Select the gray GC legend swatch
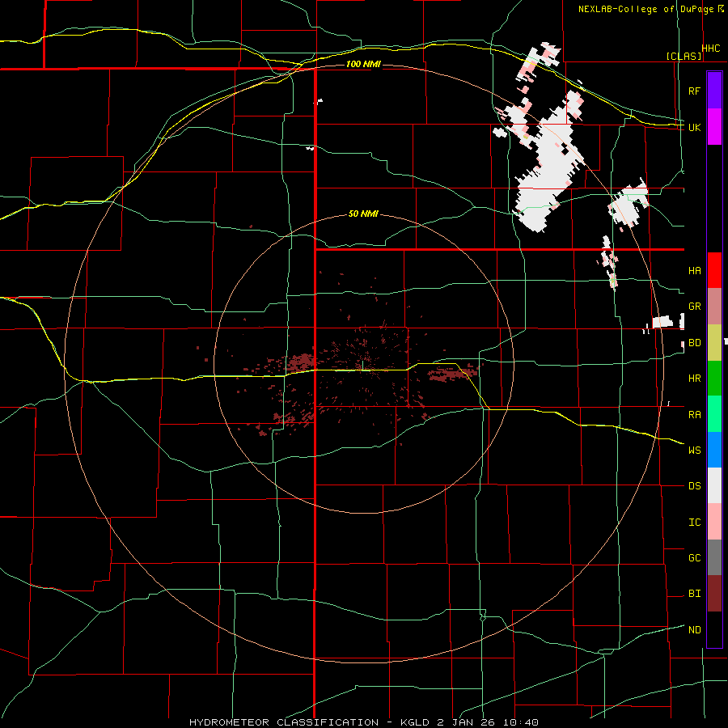Screen dimensions: 728x728 pos(714,557)
